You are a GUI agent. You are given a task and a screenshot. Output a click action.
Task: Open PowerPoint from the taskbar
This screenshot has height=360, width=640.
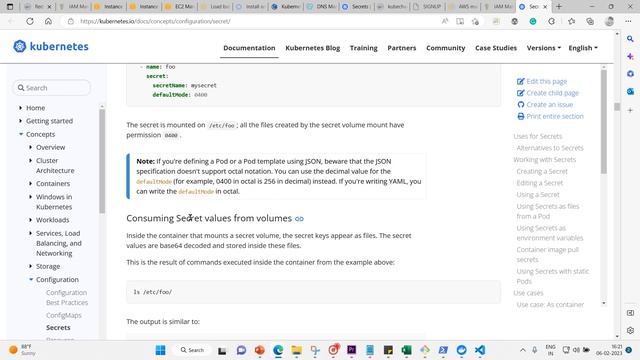point(260,350)
